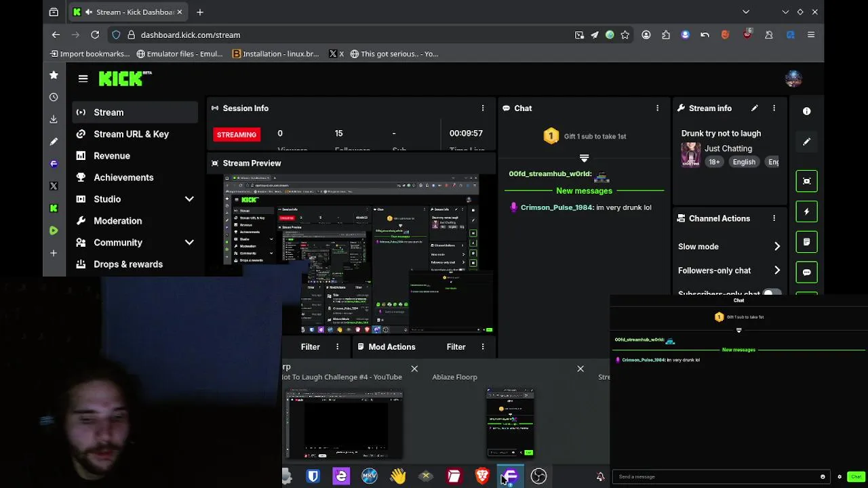This screenshot has width=868, height=488.
Task: Add a sidebar panel with plus icon
Action: tap(54, 253)
